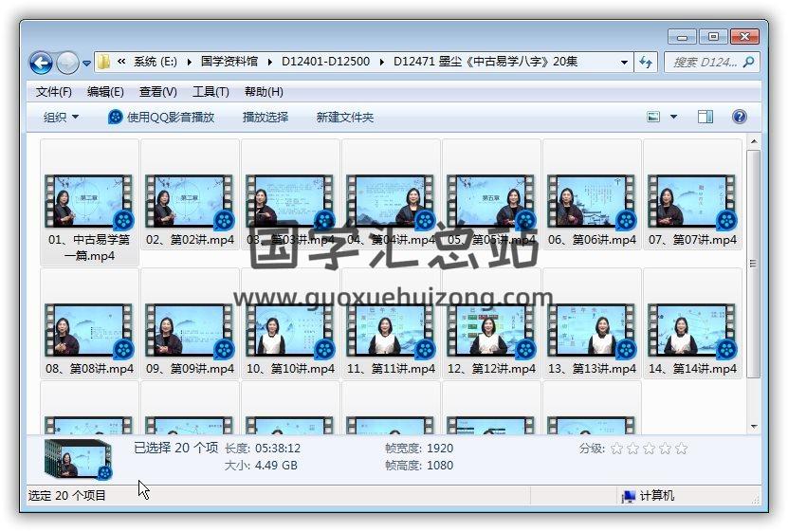788x532 pixels.
Task: Click 播放选择 toolbar button
Action: [x=266, y=117]
